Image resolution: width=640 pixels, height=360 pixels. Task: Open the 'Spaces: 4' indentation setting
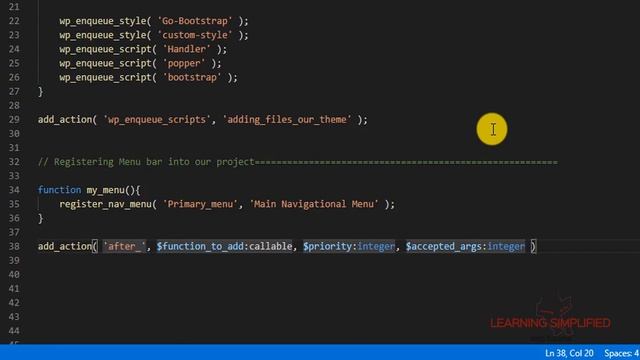[x=622, y=353]
